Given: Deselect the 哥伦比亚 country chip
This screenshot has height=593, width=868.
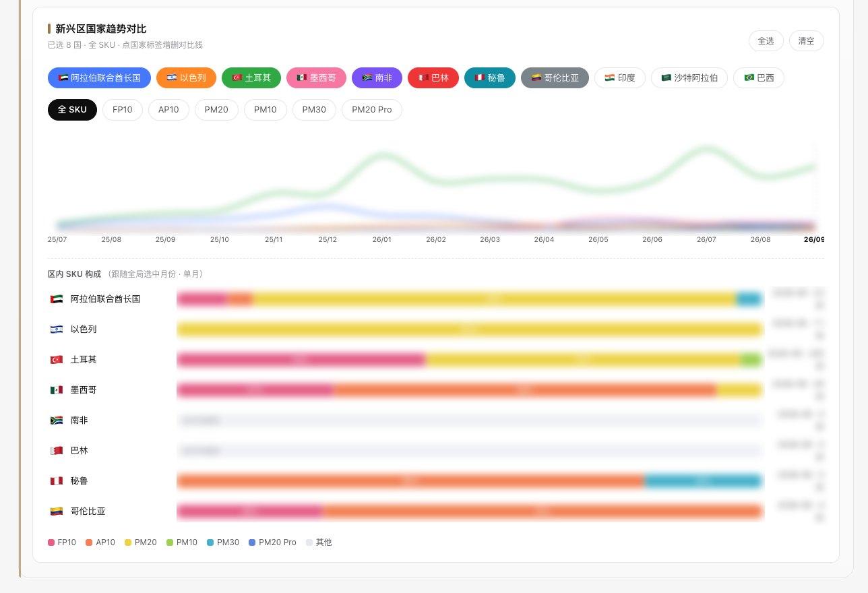Looking at the screenshot, I should coord(555,77).
